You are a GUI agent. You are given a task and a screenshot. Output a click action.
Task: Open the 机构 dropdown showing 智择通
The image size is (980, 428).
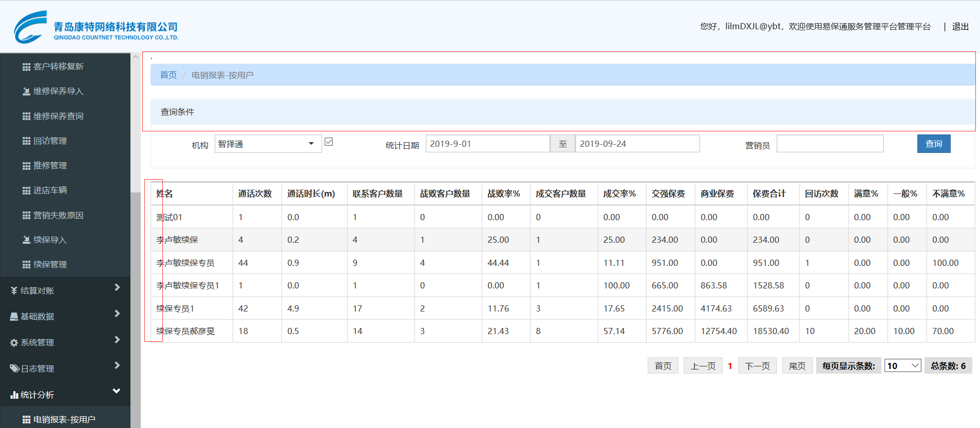(x=268, y=144)
